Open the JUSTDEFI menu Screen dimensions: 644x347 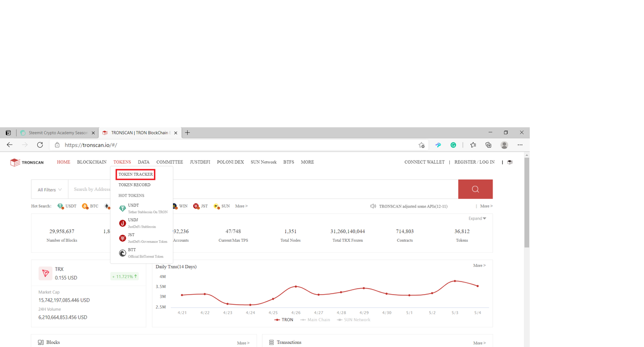[200, 162]
